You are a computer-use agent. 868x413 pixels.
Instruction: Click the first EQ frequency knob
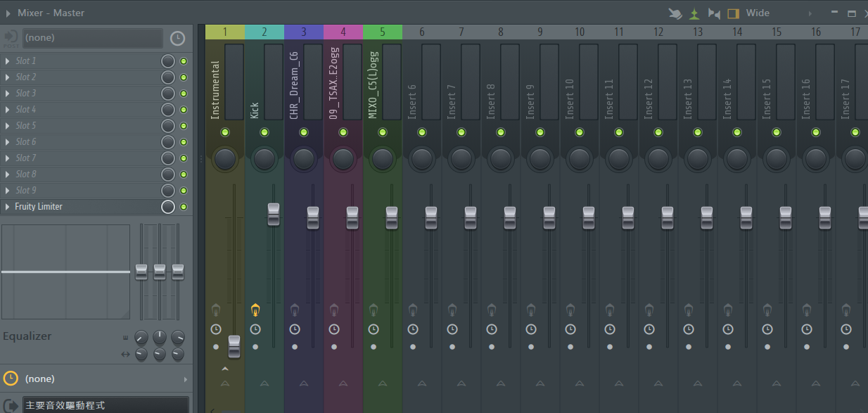click(x=141, y=337)
